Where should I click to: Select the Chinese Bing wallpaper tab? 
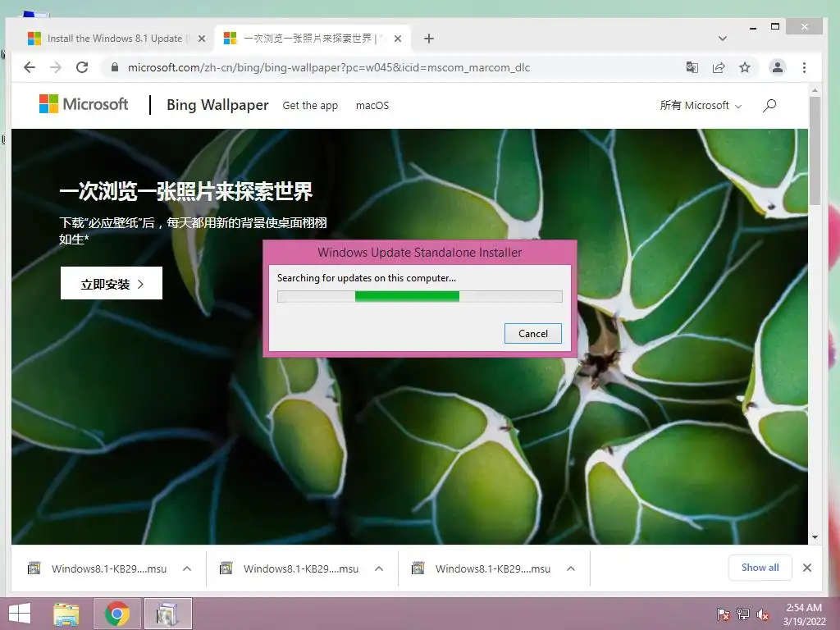(x=307, y=39)
